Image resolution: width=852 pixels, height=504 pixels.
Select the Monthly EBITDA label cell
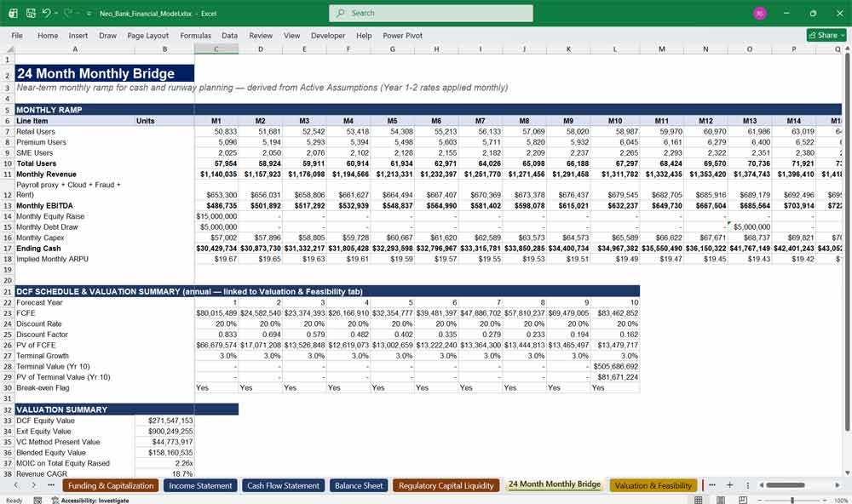coord(75,206)
